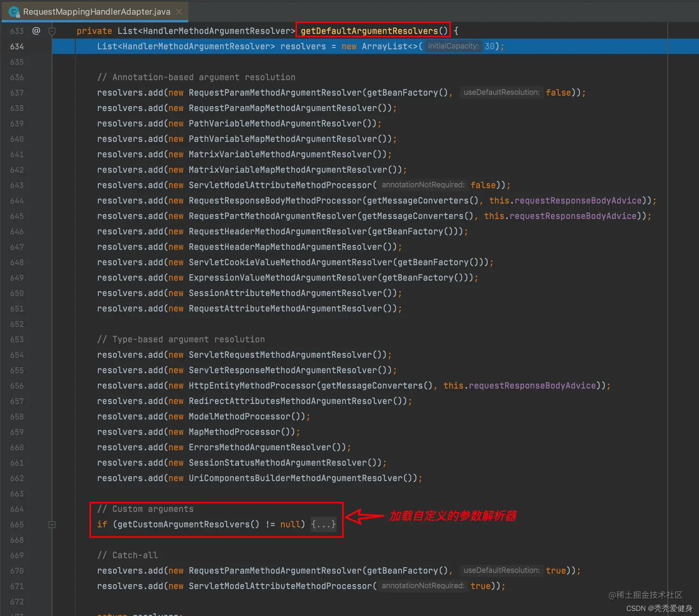Click MatrixVariableMapMethodArgumentResolver on line 642
This screenshot has width=699, height=616.
(x=288, y=170)
